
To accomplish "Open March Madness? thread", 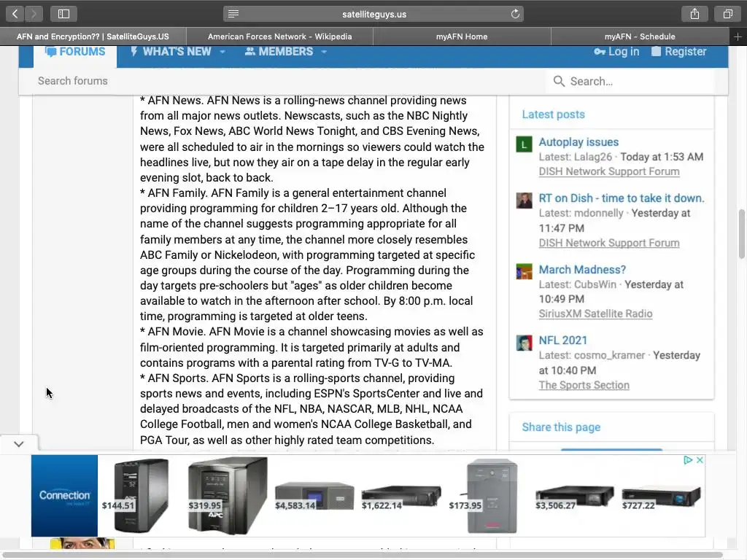I will pyautogui.click(x=582, y=270).
